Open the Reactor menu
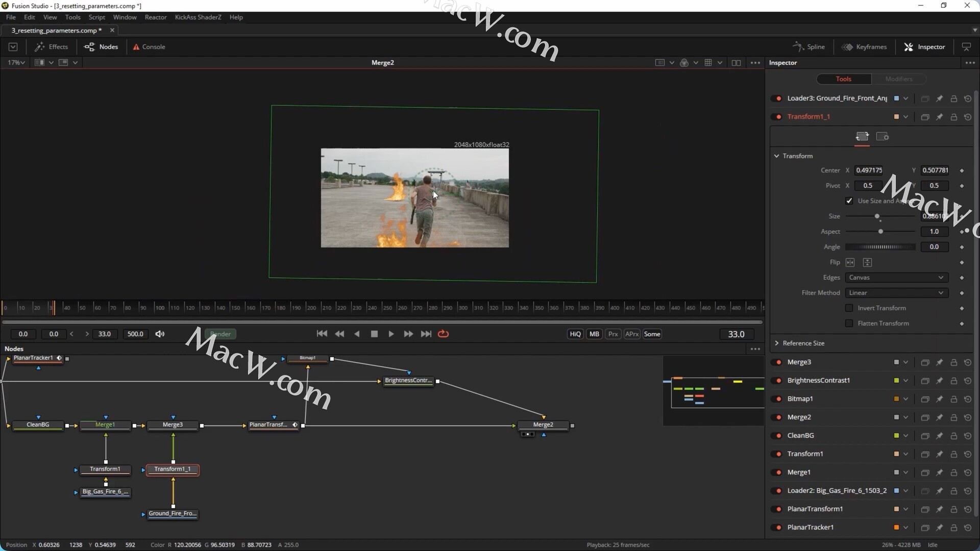Viewport: 980px width, 551px height. (155, 17)
